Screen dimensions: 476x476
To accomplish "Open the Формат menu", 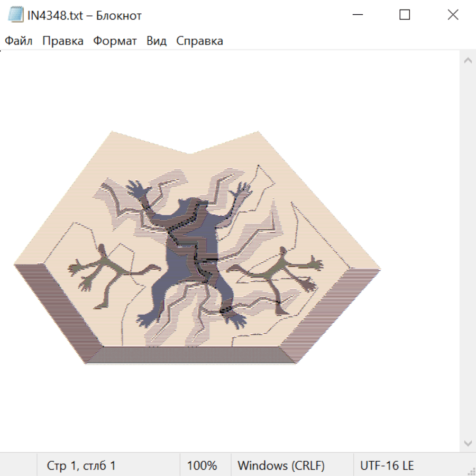I will (115, 41).
